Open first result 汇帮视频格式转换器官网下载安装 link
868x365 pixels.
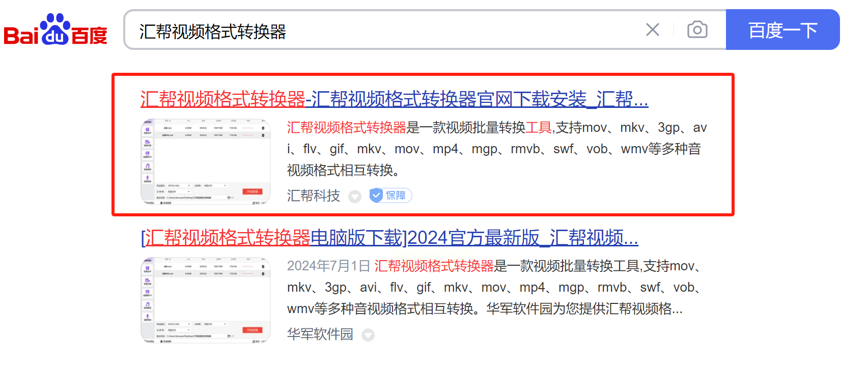[x=394, y=99]
